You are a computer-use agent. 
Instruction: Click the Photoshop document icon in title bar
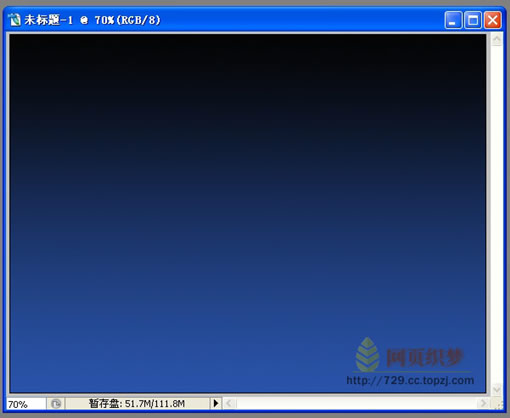[15, 20]
